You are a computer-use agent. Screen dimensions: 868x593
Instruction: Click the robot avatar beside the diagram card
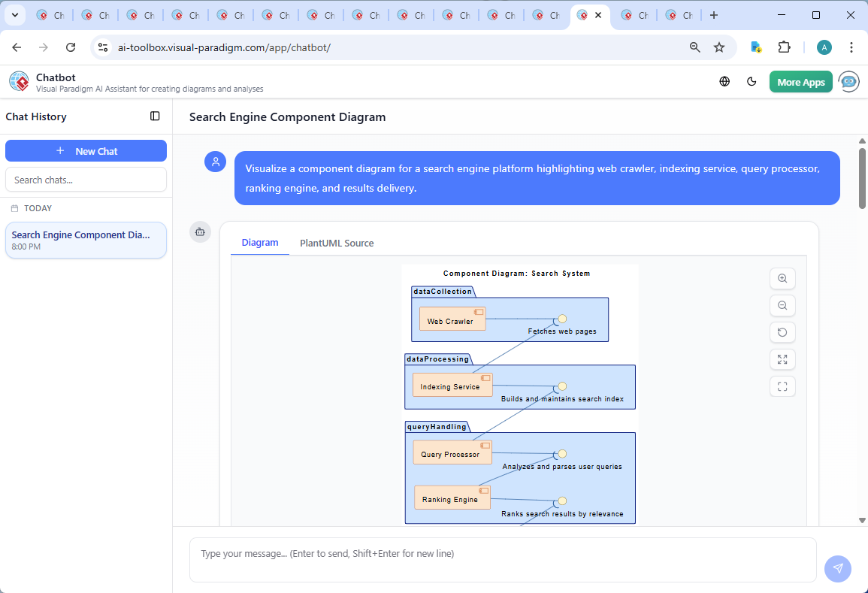click(x=200, y=232)
